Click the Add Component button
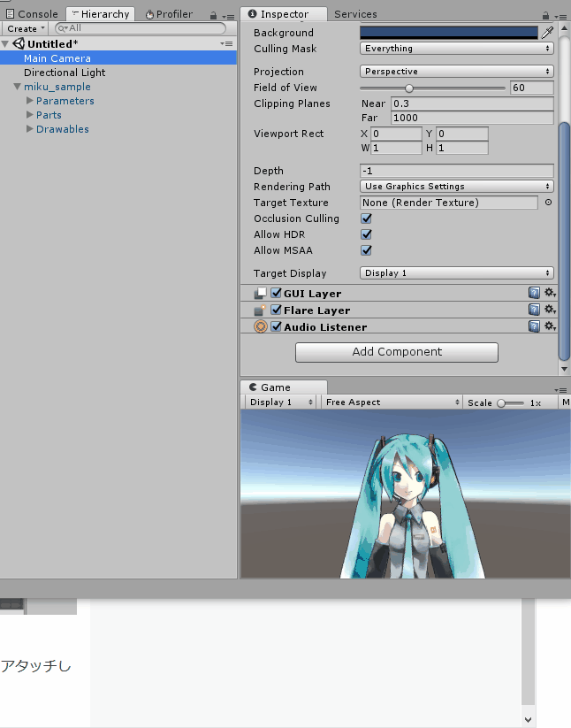This screenshot has height=728, width=571. pyautogui.click(x=397, y=352)
